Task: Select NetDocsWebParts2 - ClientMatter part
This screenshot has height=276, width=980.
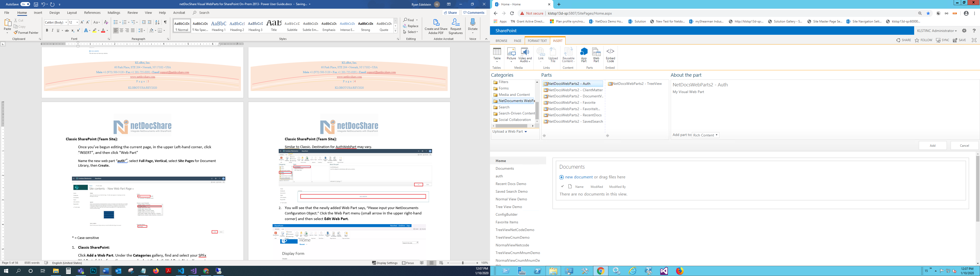Action: pos(573,90)
